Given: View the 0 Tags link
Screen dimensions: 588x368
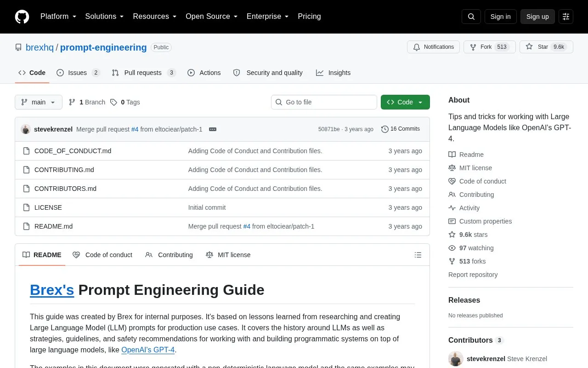Looking at the screenshot, I should tap(125, 102).
